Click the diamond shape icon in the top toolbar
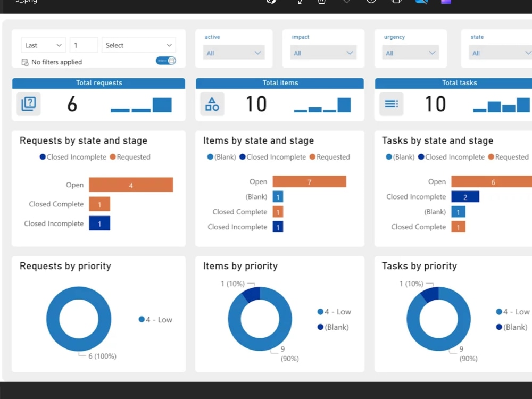Screen dimensions: 532x399 coord(346,3)
